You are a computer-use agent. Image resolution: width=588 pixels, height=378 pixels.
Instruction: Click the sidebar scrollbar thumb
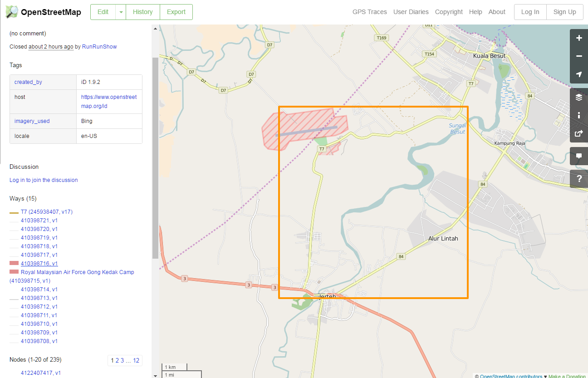155,159
